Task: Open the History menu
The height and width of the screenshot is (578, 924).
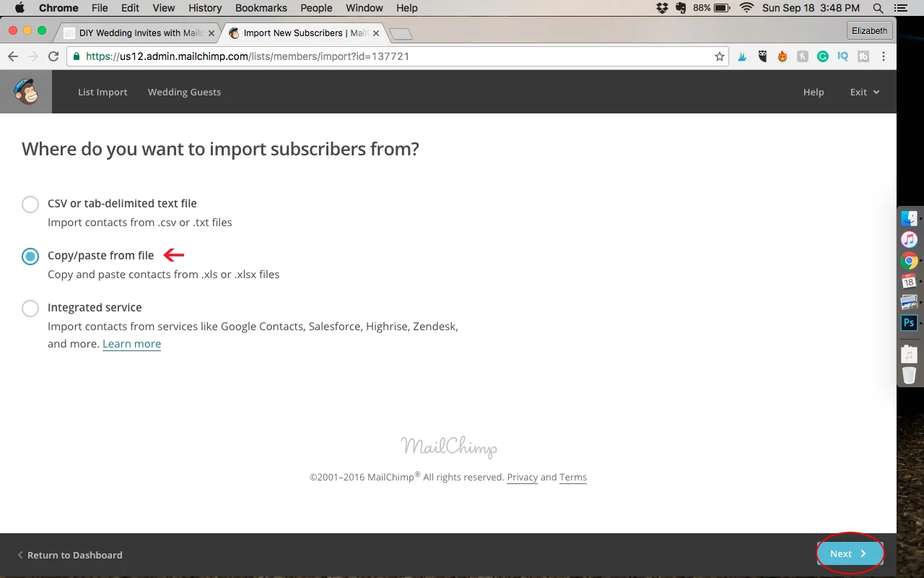Action: pos(205,8)
